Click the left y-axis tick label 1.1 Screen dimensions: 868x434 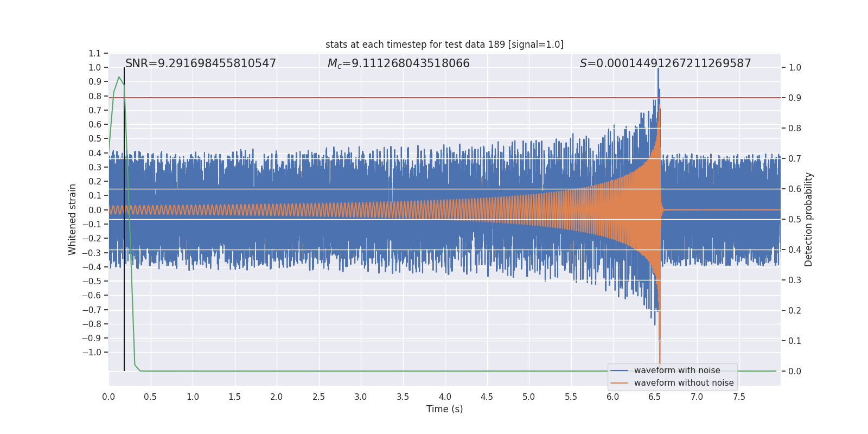click(x=95, y=53)
